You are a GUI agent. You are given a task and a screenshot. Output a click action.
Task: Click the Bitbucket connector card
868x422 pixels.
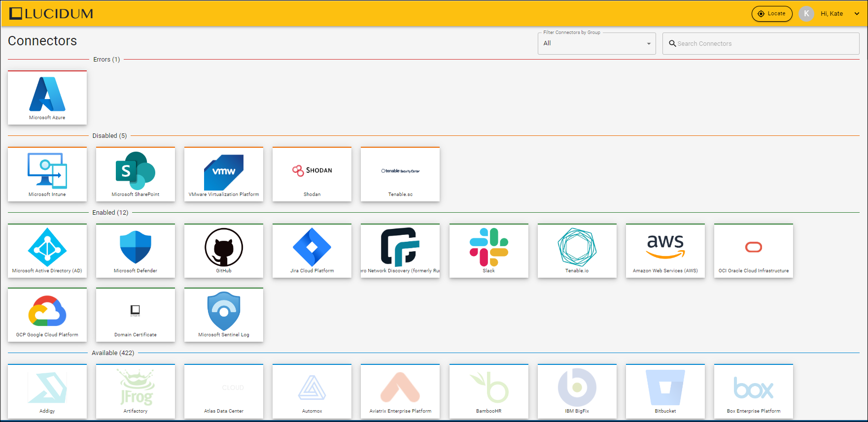pyautogui.click(x=665, y=391)
